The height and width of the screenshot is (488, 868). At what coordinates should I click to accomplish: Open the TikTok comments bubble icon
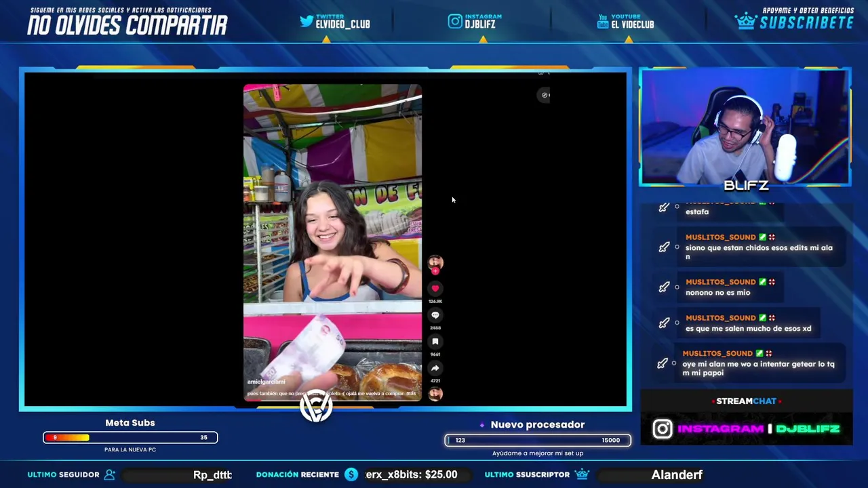[435, 315]
